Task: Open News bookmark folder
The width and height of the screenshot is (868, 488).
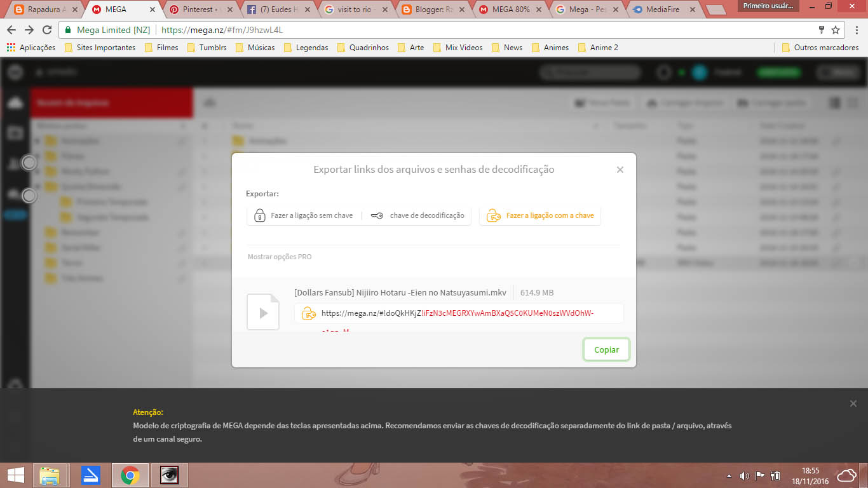Action: pyautogui.click(x=506, y=48)
